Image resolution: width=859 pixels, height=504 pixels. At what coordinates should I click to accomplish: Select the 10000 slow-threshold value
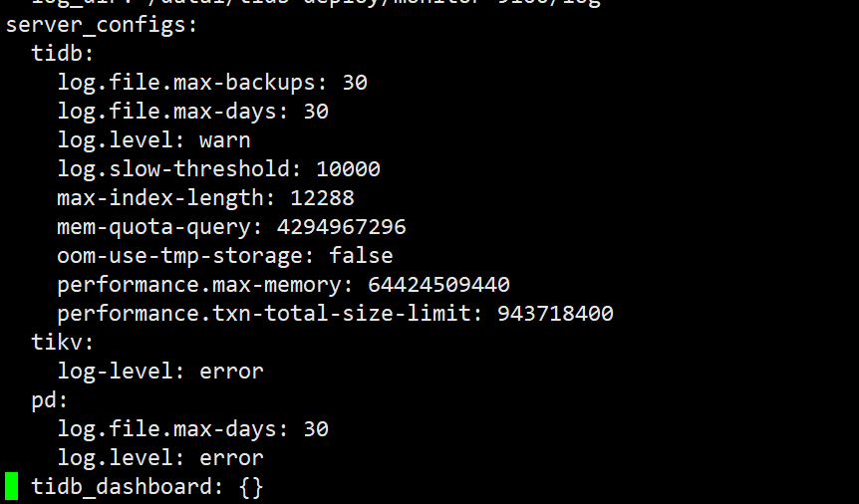348,169
